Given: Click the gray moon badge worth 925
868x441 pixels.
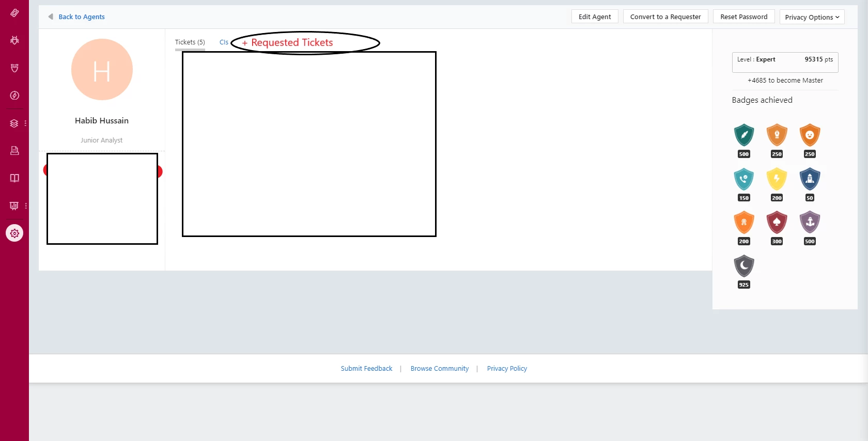Looking at the screenshot, I should [x=744, y=266].
